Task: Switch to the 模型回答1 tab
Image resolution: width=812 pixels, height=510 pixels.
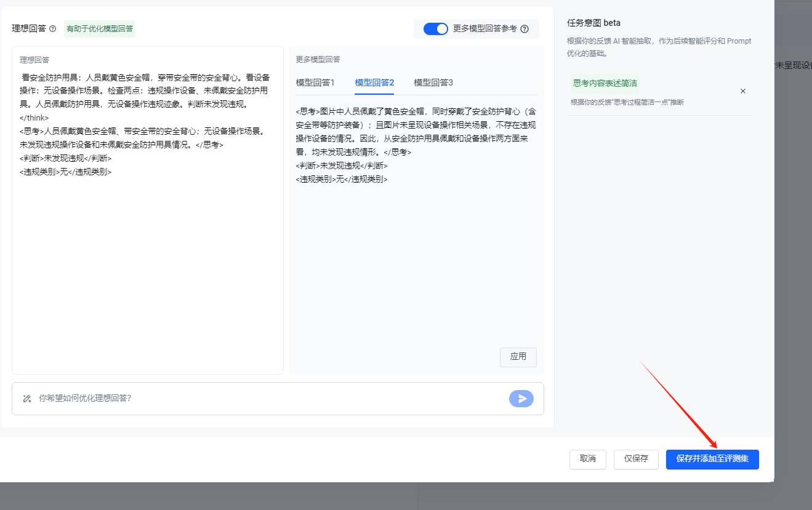Action: point(315,82)
